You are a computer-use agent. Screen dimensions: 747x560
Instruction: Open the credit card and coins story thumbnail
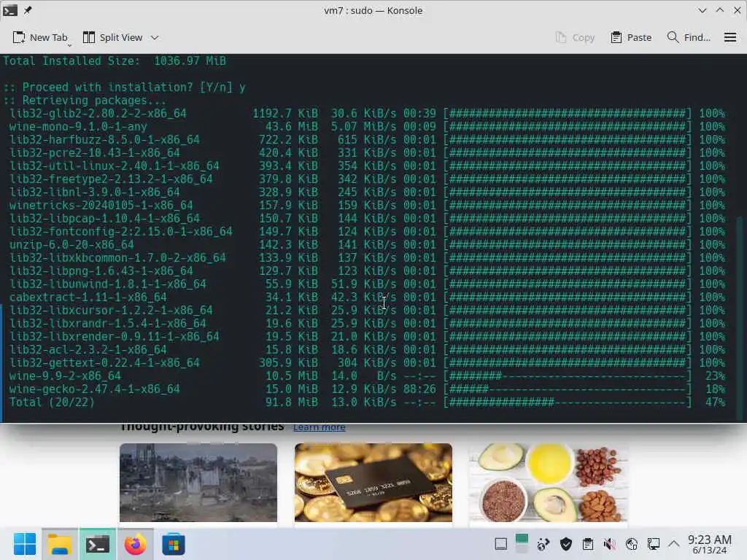pos(373,483)
